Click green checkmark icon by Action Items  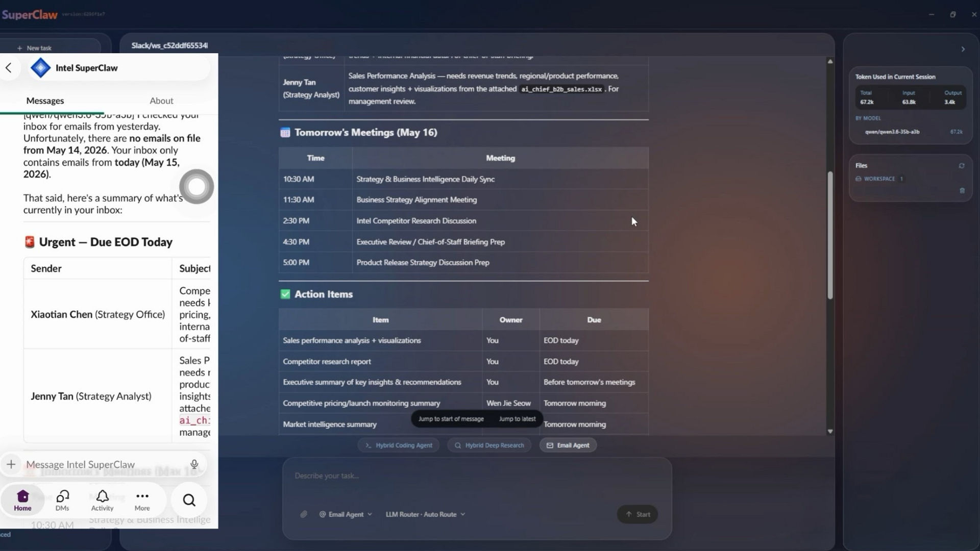(285, 294)
